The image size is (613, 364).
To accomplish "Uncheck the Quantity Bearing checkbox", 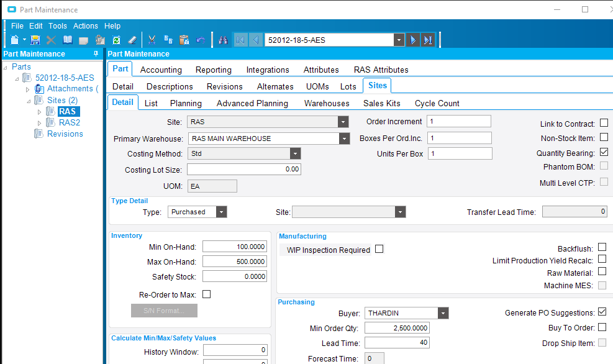I will tap(604, 152).
